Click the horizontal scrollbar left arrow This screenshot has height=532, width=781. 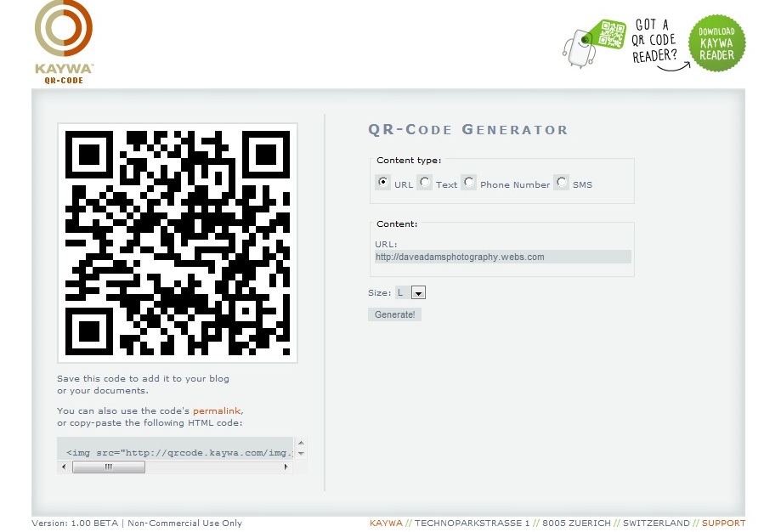click(63, 467)
